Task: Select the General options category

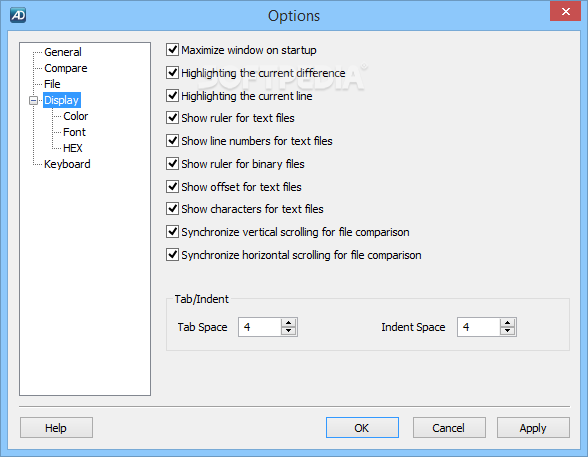Action: click(x=63, y=52)
